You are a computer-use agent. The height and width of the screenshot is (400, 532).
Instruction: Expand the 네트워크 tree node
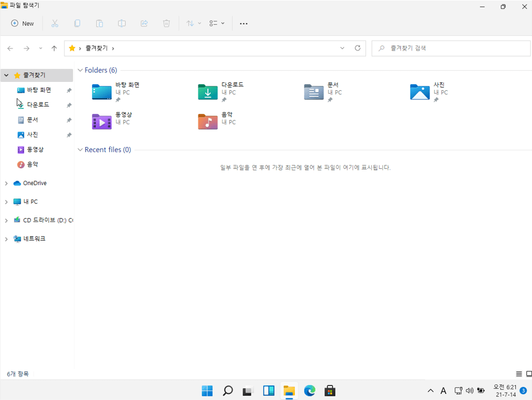point(6,239)
